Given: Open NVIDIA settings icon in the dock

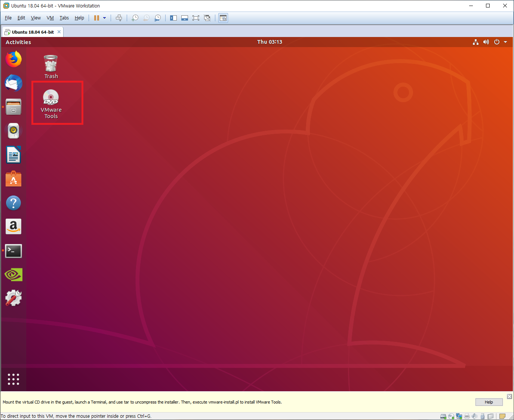Looking at the screenshot, I should pyautogui.click(x=13, y=275).
